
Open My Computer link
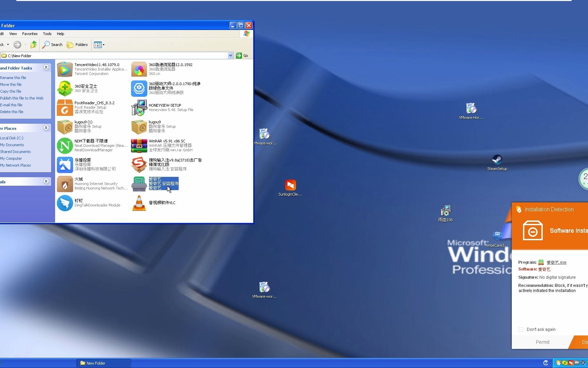[11, 158]
